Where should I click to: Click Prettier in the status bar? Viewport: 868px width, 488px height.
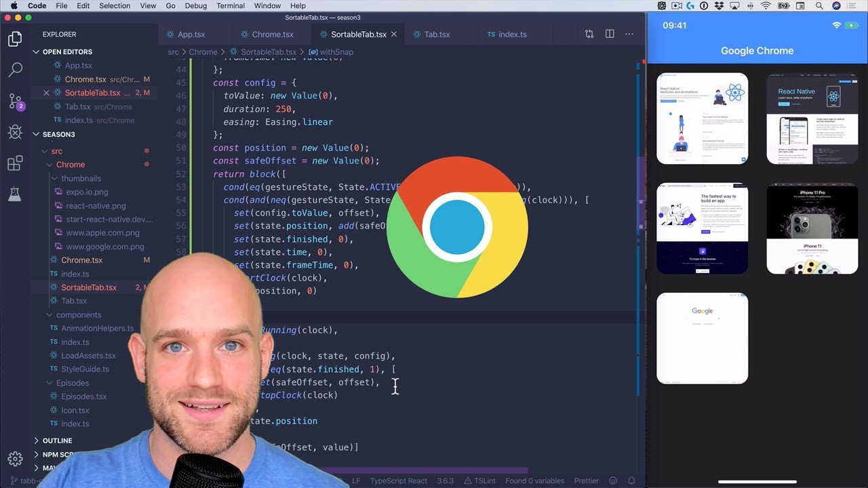pyautogui.click(x=587, y=481)
